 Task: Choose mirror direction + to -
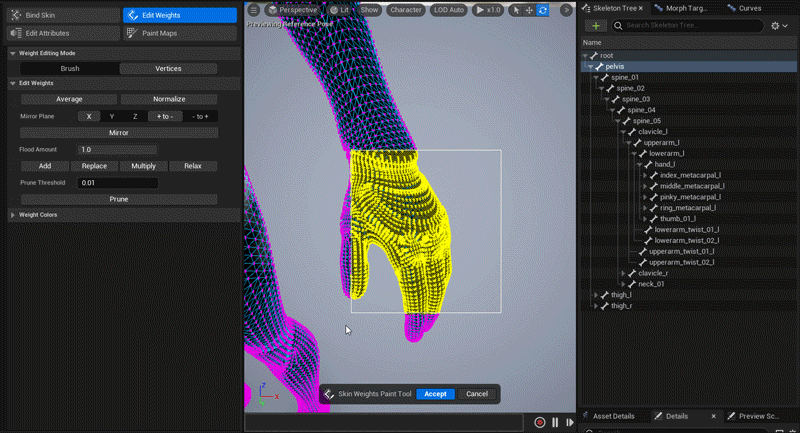point(165,116)
